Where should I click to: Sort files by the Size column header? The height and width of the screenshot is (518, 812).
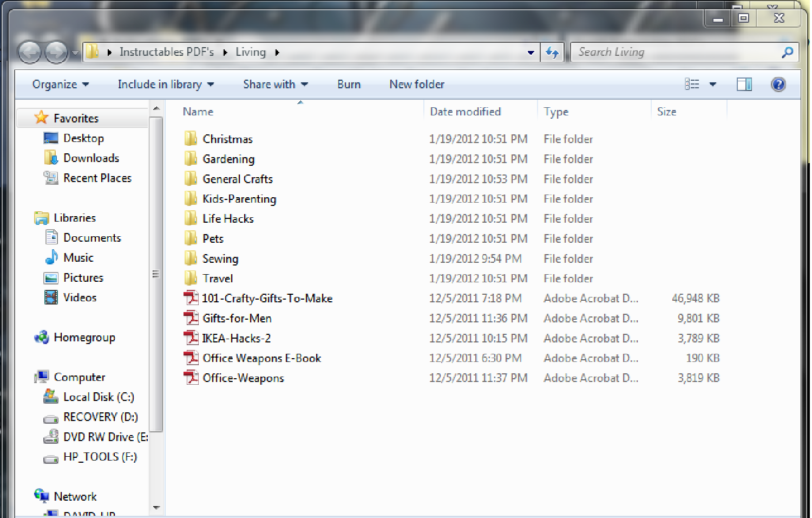coord(667,112)
